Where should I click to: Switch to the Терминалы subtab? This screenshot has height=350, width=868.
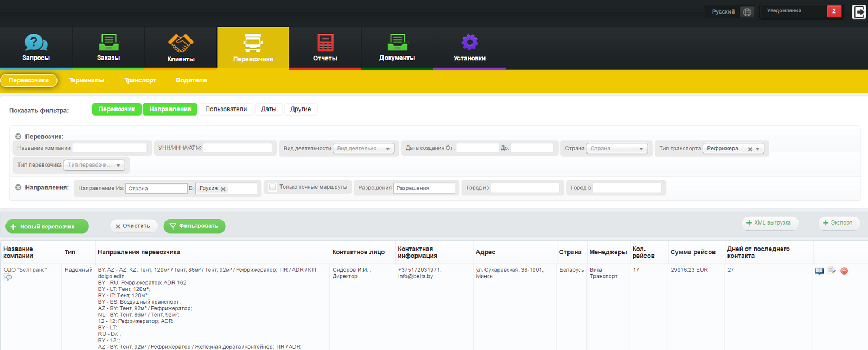tap(87, 80)
